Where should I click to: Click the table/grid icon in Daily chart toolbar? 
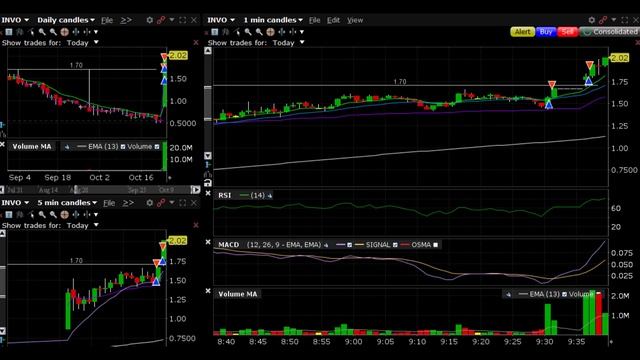[x=9, y=32]
